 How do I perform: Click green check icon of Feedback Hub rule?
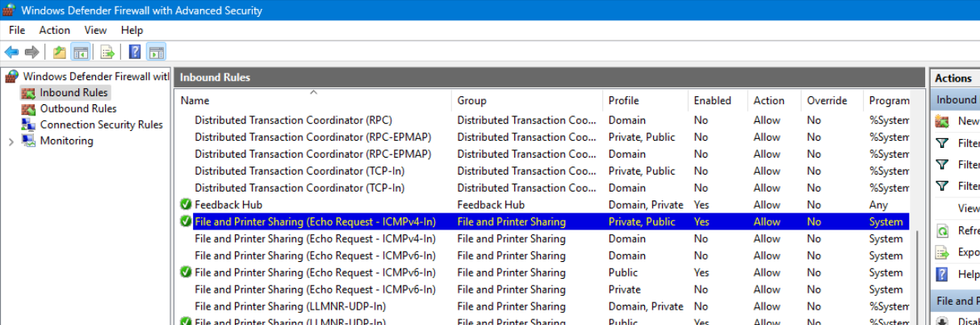coord(186,205)
